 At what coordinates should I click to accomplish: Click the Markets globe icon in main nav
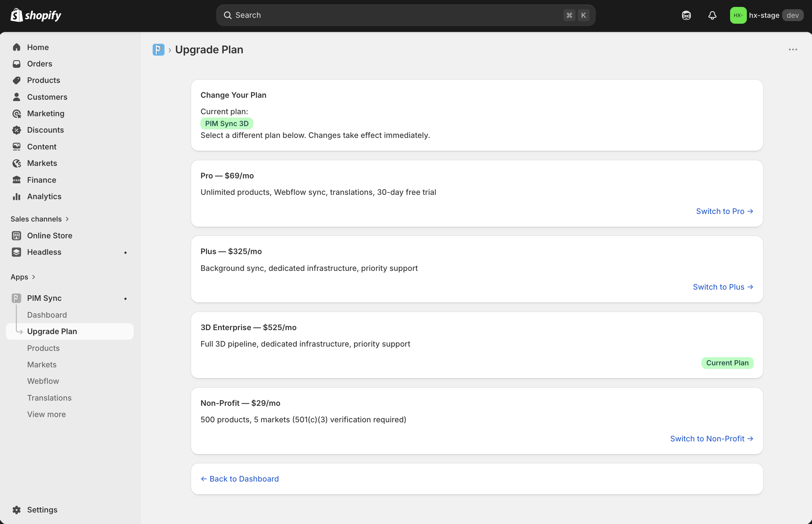[17, 163]
